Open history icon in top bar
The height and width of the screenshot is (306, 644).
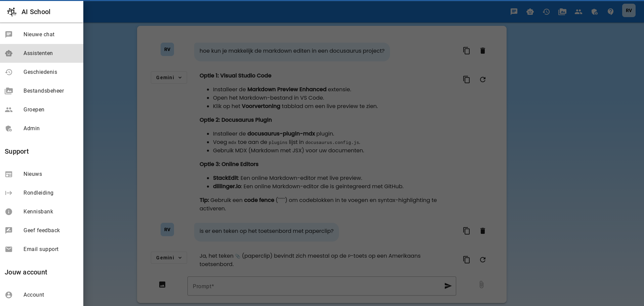(x=546, y=12)
